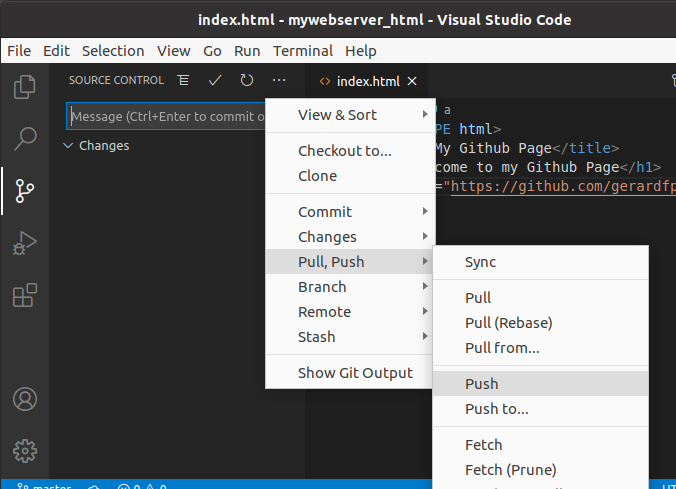The image size is (676, 489).
Task: Click Checkout to... menu entry
Action: click(345, 151)
